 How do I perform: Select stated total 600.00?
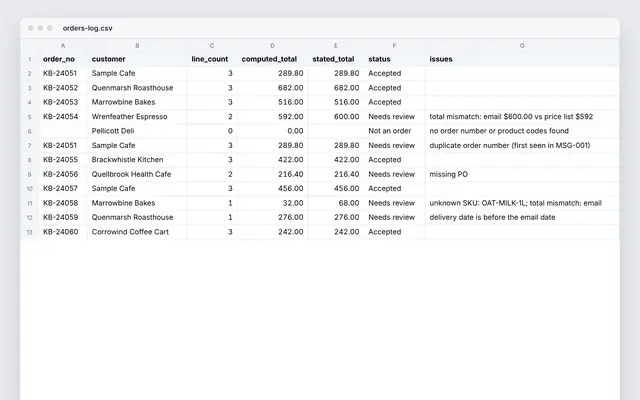(x=336, y=117)
